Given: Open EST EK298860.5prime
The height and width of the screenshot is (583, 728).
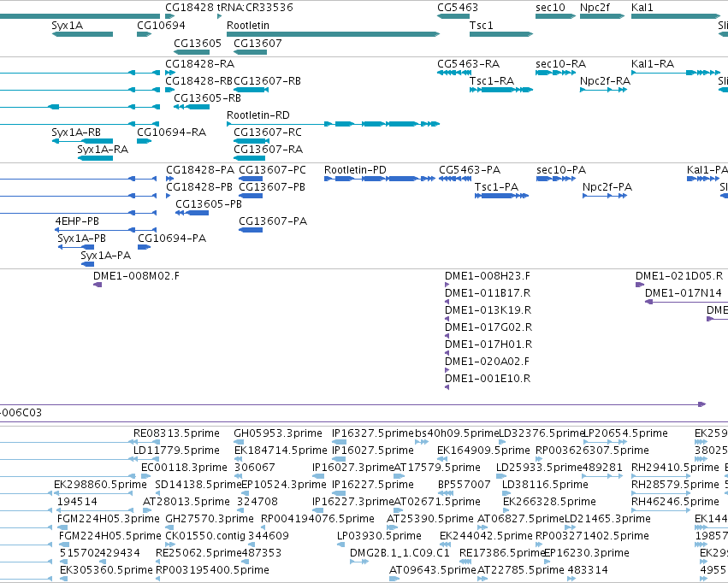Looking at the screenshot, I should click(x=100, y=485).
